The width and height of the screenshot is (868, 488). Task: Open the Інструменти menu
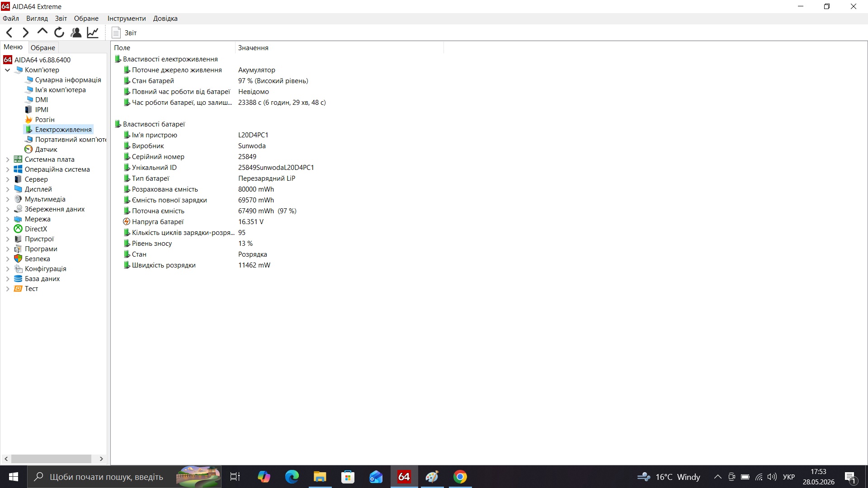127,19
